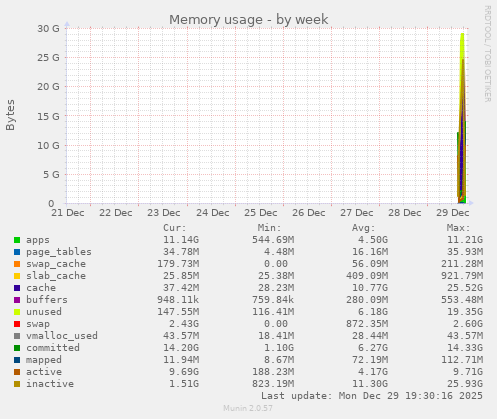Screen dimensions: 497x419
Task: Click the Bytes y-axis label
Action: (x=10, y=115)
